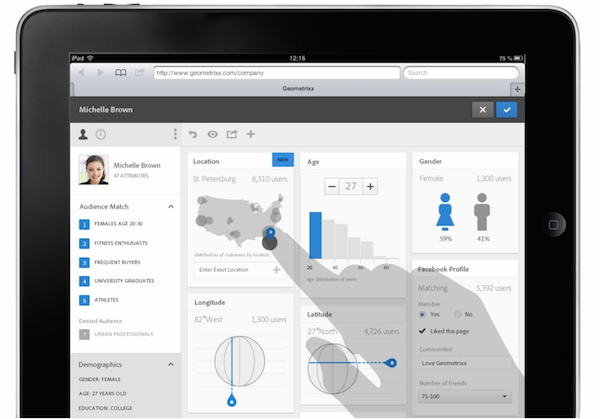Image resolution: width=600 pixels, height=419 pixels.
Task: Click the age value 27 field
Action: pyautogui.click(x=351, y=187)
